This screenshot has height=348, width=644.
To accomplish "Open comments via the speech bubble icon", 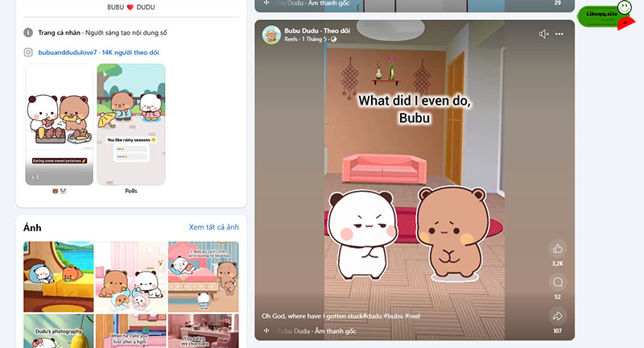I will 558,282.
